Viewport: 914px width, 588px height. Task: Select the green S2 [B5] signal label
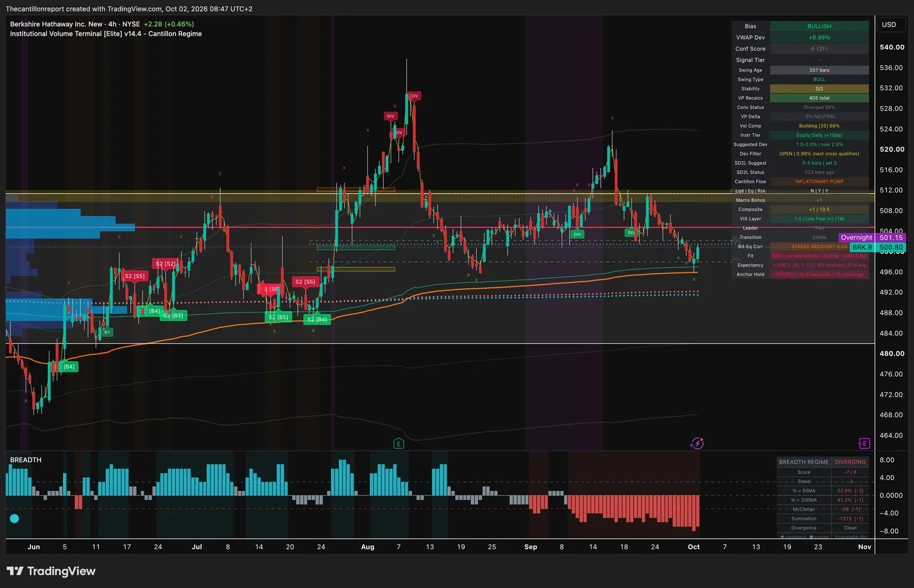(278, 317)
